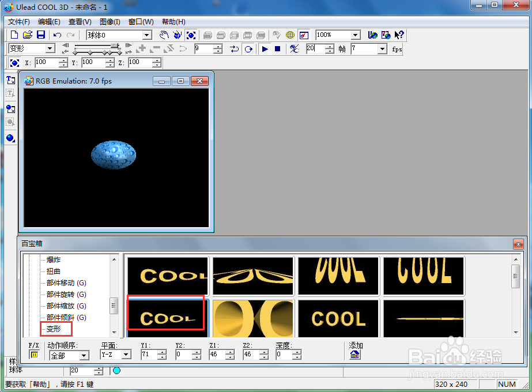Screen dimensions: 532x392
Task: Open a file using the folder icon
Action: 28,35
